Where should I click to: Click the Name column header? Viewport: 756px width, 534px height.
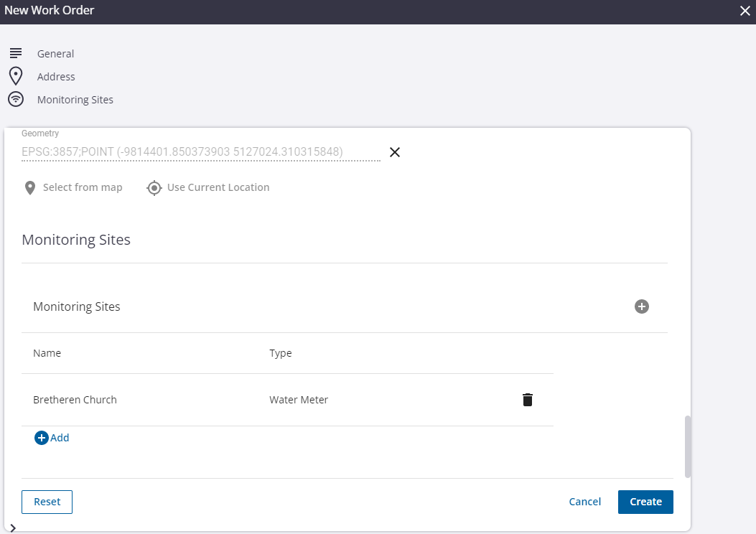coord(47,353)
